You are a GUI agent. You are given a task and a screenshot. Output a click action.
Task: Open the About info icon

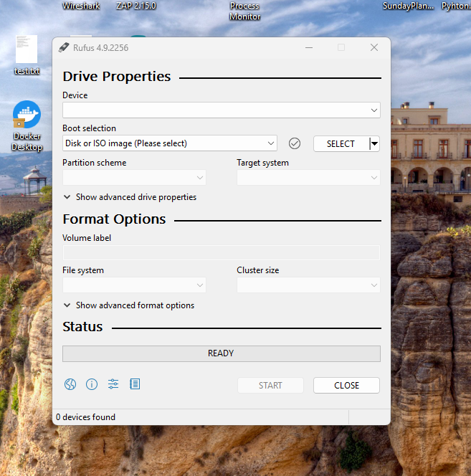pos(92,384)
